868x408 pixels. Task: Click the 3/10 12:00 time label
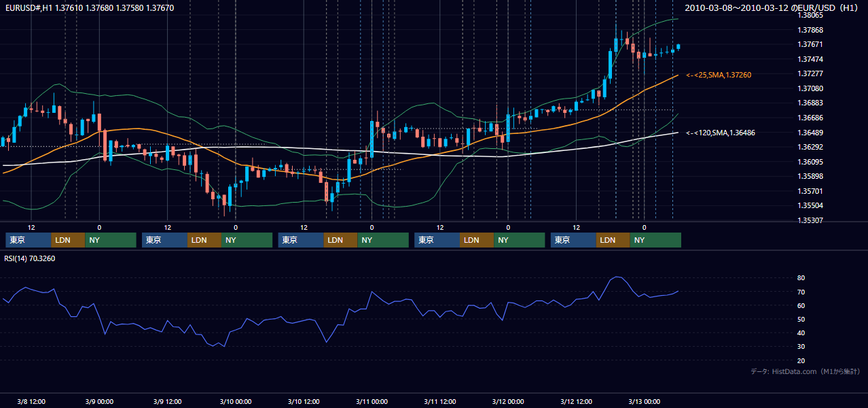coord(304,401)
